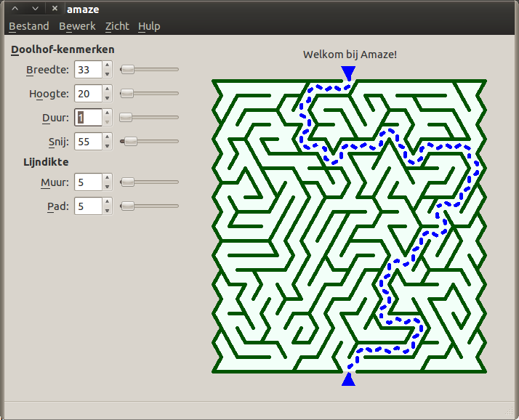Increase Hoogte with the up arrow
This screenshot has height=420, width=519.
(108, 89)
